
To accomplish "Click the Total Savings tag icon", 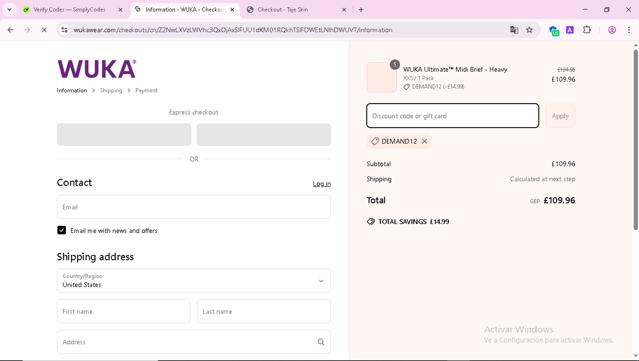I will pos(371,221).
